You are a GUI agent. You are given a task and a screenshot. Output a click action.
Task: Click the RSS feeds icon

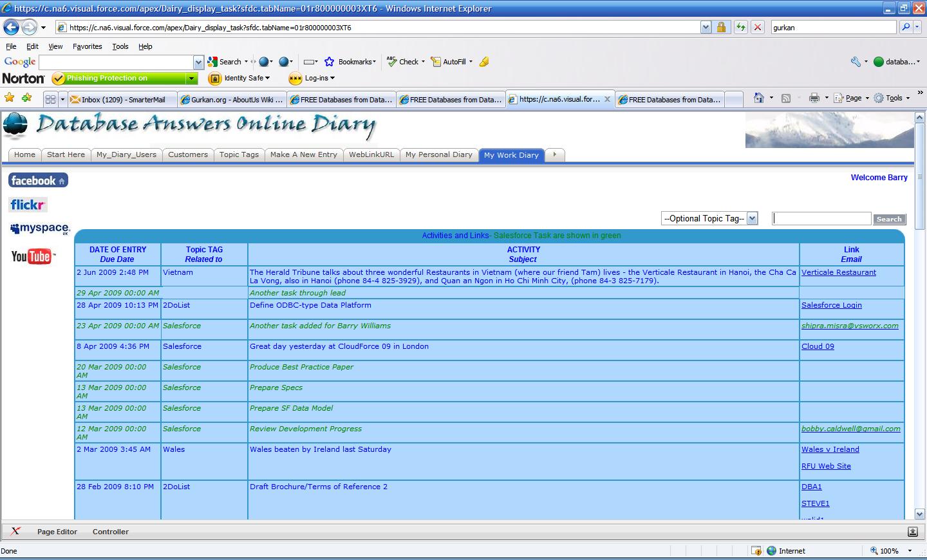[x=786, y=98]
